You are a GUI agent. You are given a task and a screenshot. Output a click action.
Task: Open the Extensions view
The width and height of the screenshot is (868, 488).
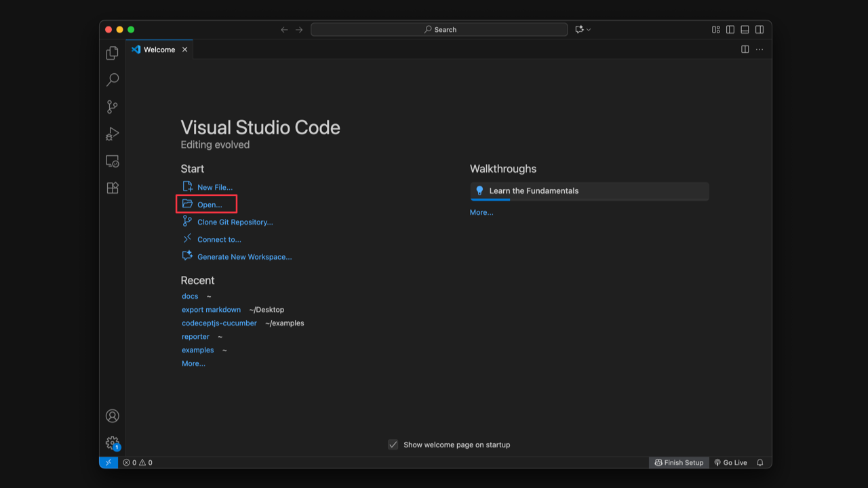(113, 188)
